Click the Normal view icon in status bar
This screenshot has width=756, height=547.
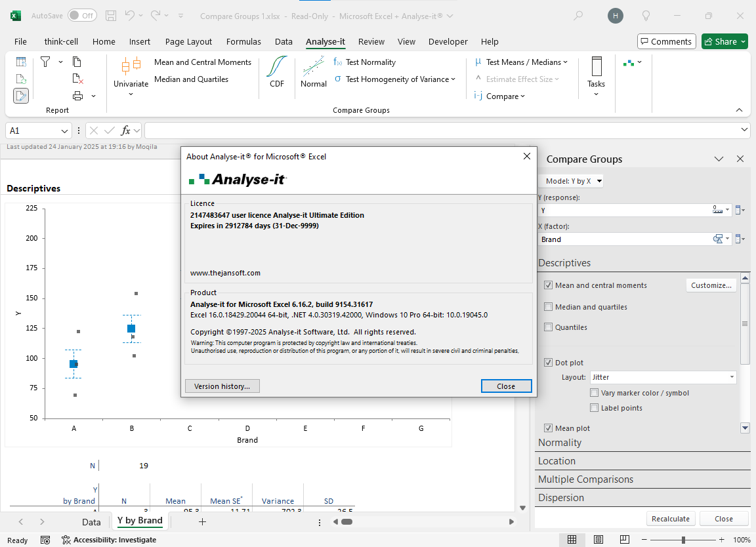point(572,539)
